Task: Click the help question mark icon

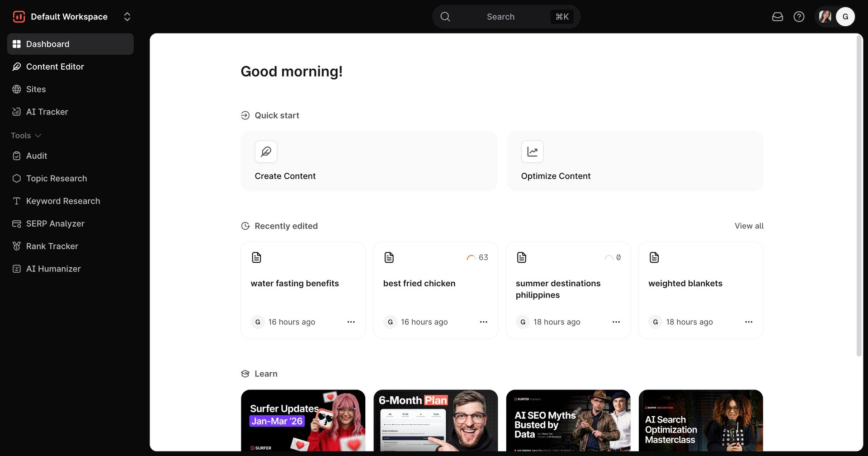Action: [x=799, y=17]
